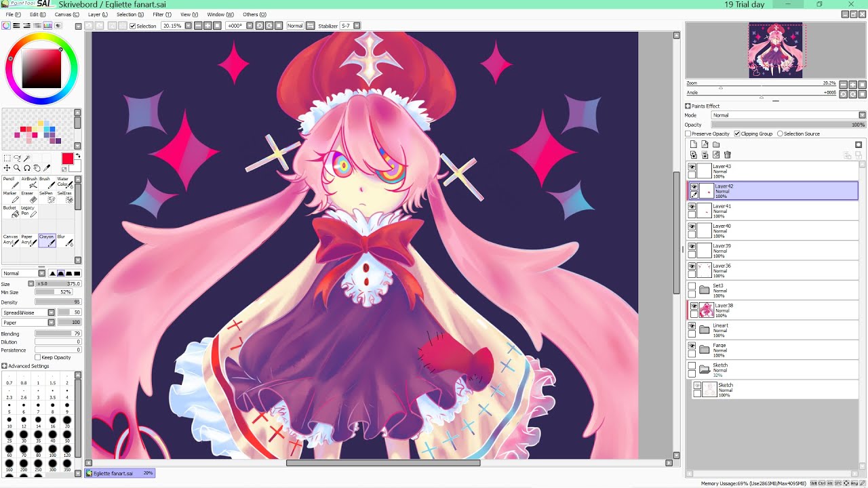Create a new layer folder
The image size is (868, 488).
716,144
